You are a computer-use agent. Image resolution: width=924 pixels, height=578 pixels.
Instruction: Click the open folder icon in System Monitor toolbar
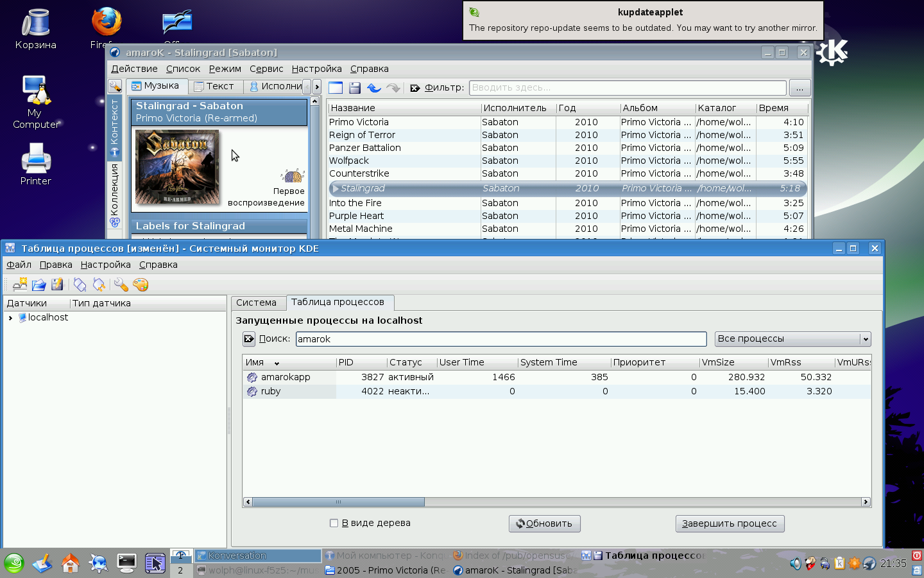[38, 285]
